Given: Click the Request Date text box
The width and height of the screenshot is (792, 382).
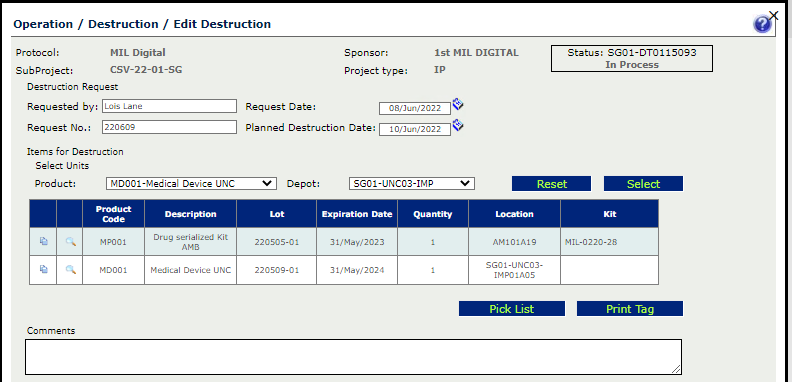Looking at the screenshot, I should click(415, 108).
